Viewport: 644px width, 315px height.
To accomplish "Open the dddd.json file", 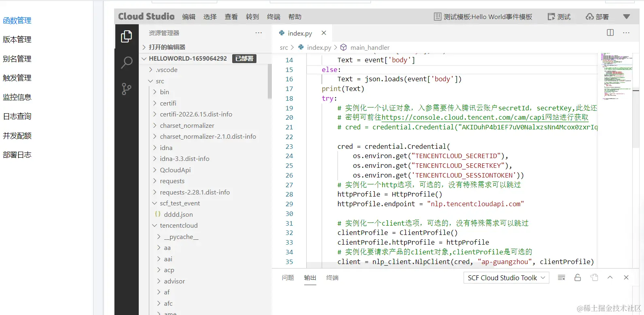I will click(x=203, y=214).
